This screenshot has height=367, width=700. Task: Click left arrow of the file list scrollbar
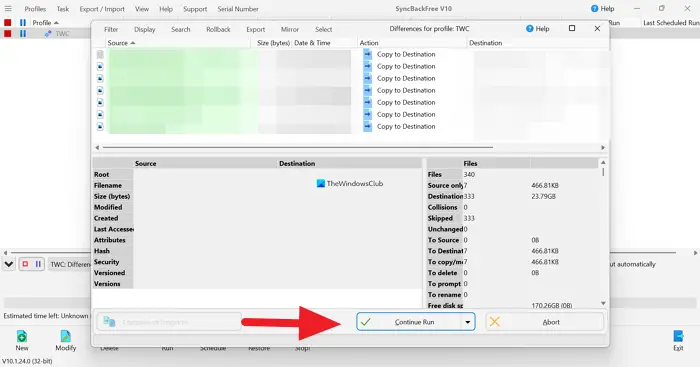point(97,147)
